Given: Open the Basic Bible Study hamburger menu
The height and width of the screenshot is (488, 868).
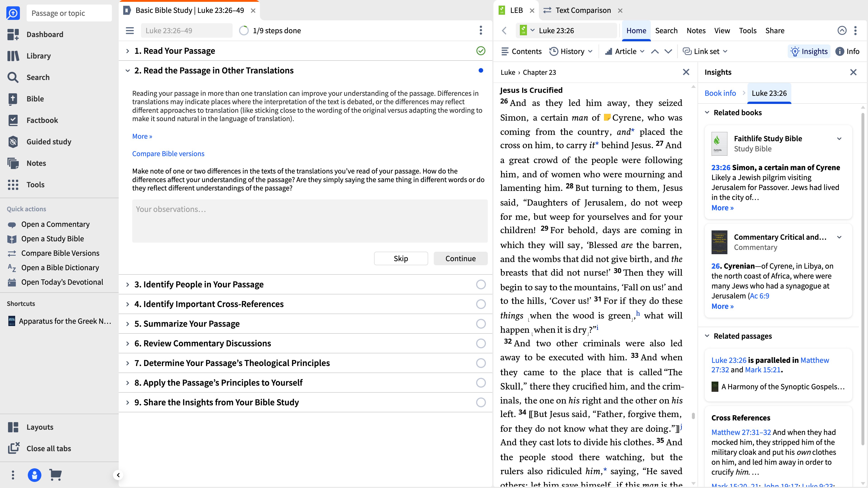Looking at the screenshot, I should pyautogui.click(x=130, y=31).
